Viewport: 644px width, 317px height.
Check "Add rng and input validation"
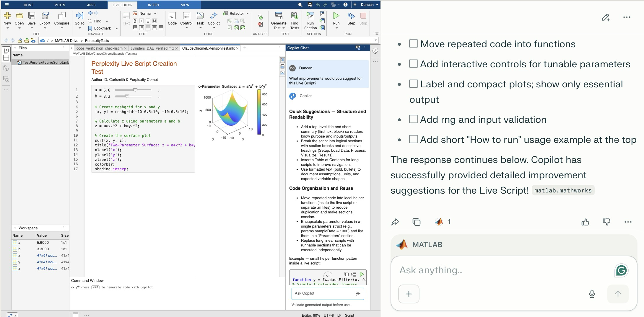coord(413,119)
